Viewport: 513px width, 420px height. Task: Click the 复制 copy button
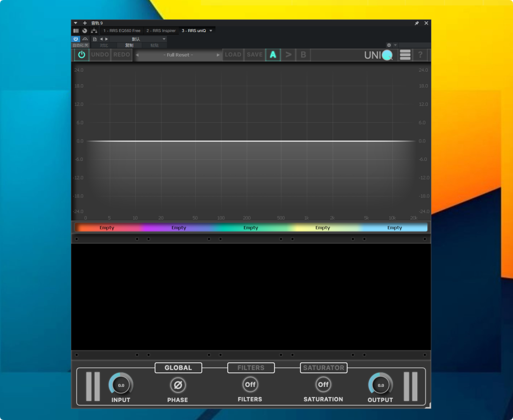(x=129, y=45)
